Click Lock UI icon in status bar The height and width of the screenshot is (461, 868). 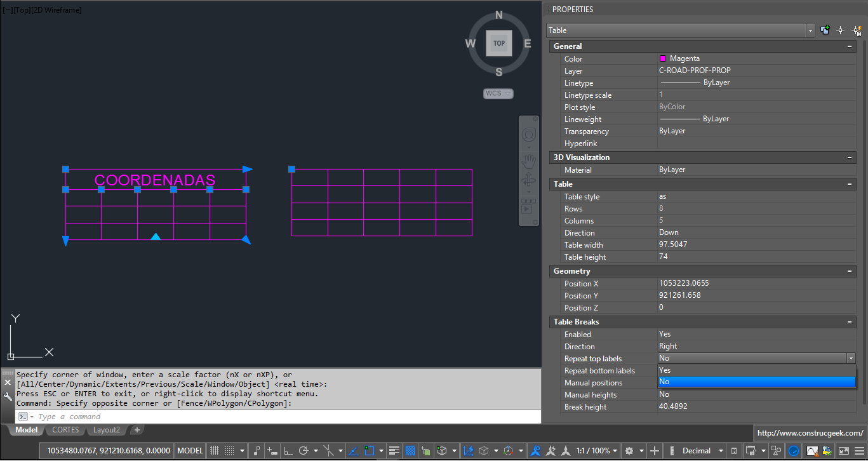[x=751, y=451]
